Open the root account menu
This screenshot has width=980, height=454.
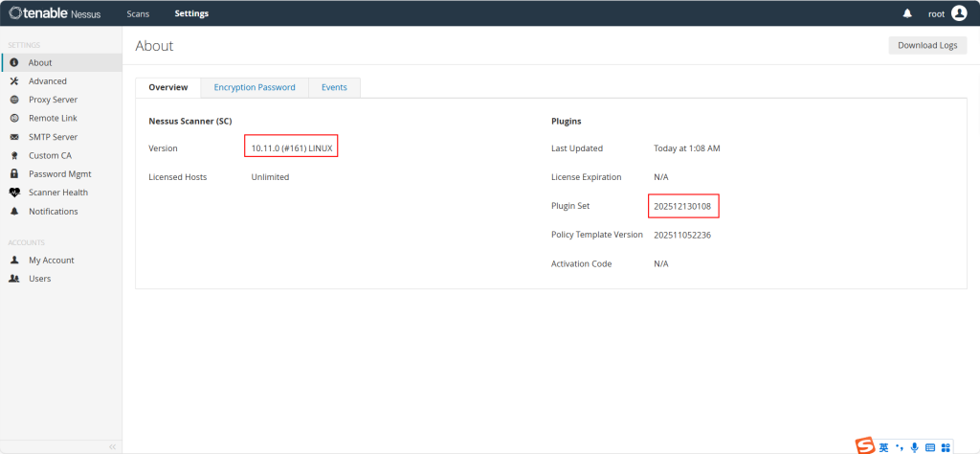936,13
